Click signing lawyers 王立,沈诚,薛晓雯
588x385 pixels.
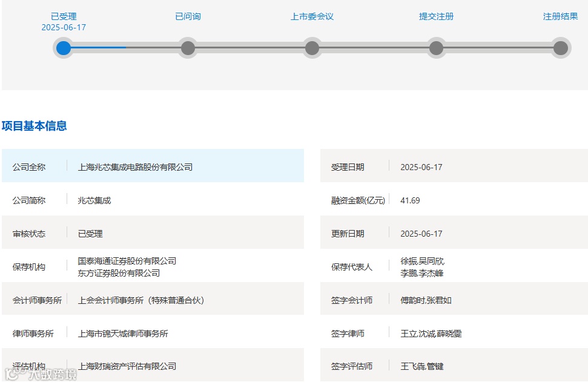click(x=431, y=334)
